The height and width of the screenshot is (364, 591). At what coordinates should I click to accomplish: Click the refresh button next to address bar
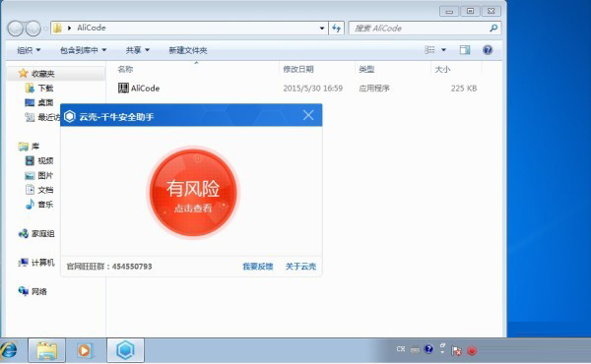coord(336,29)
